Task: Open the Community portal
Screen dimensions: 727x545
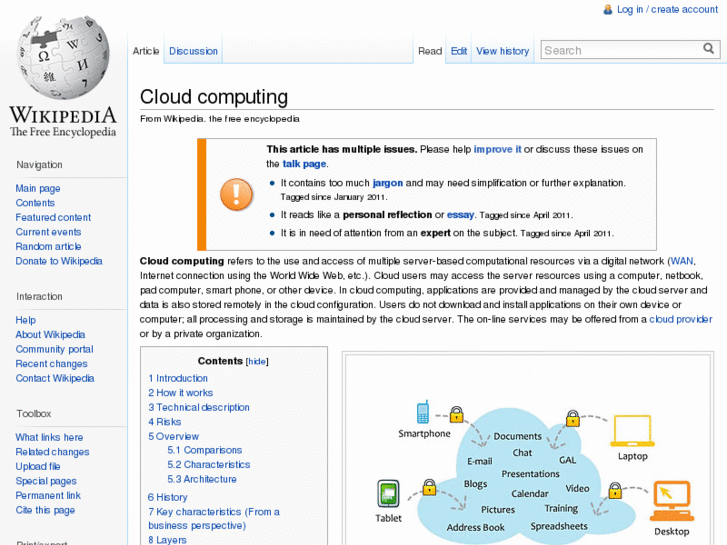Action: pos(54,349)
